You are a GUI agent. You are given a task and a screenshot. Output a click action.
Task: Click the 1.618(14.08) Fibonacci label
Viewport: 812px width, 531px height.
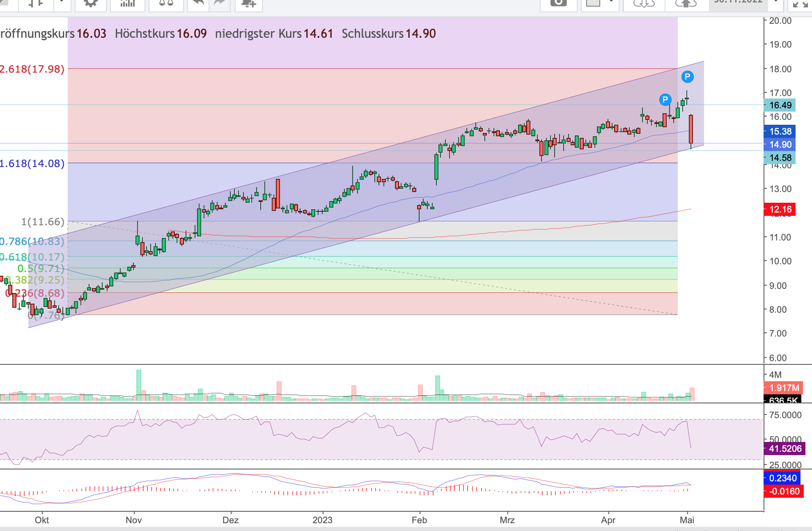tap(32, 164)
